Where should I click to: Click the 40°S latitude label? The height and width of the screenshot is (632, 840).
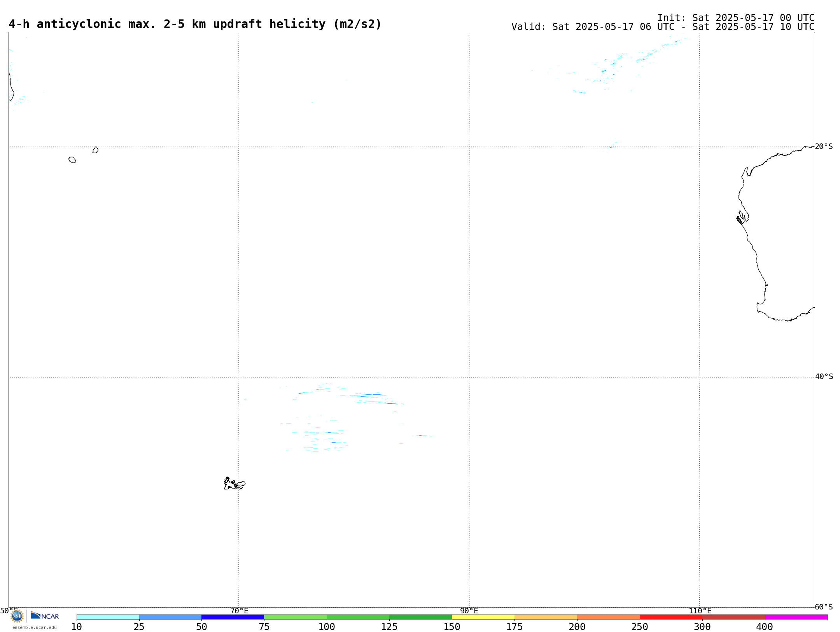pos(824,377)
